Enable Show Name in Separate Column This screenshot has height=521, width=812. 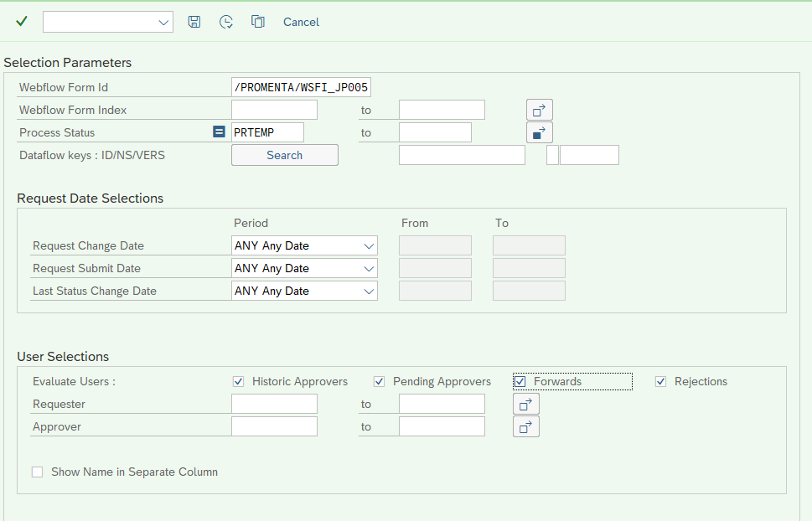click(37, 472)
